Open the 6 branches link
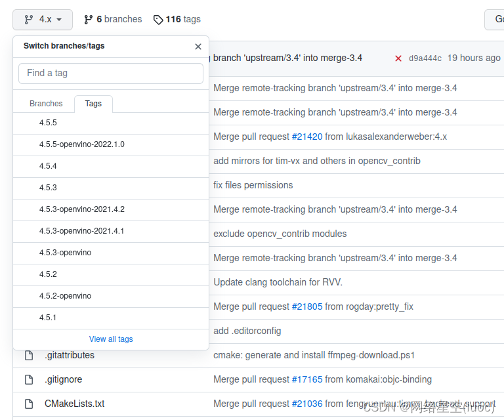The height and width of the screenshot is (420, 504). 113,19
